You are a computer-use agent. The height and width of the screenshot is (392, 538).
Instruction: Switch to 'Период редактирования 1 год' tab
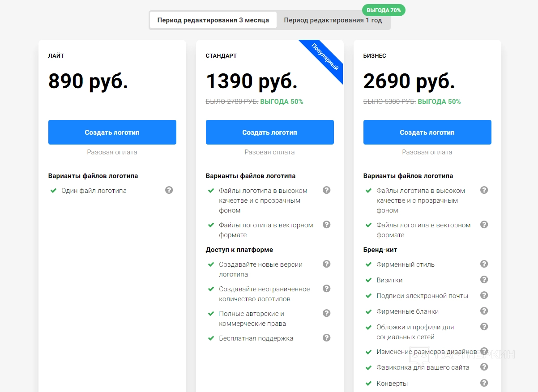point(333,20)
